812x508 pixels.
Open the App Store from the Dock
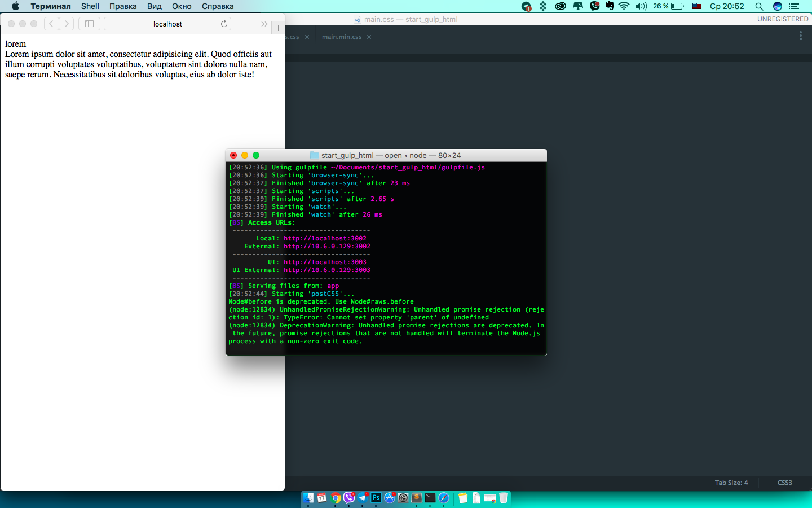[x=390, y=498]
